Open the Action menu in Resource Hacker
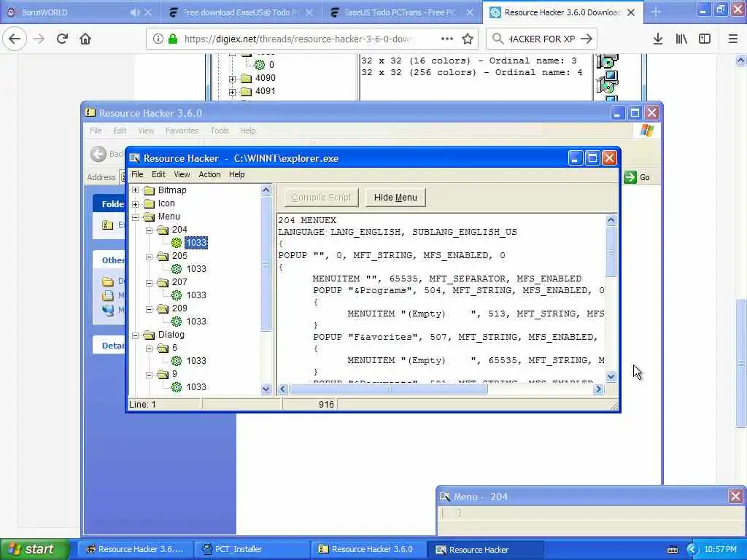The width and height of the screenshot is (747, 560). pos(209,174)
